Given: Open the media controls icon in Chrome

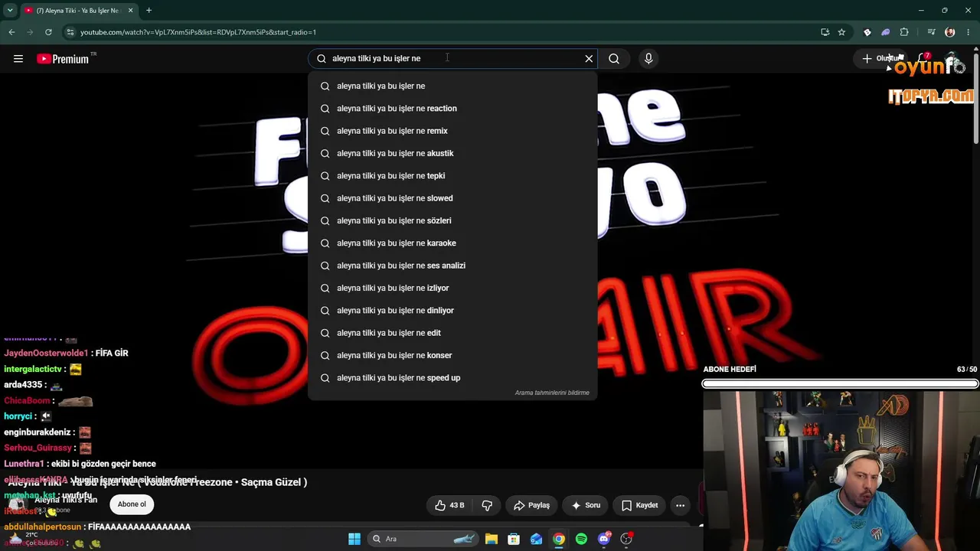Looking at the screenshot, I should [931, 32].
